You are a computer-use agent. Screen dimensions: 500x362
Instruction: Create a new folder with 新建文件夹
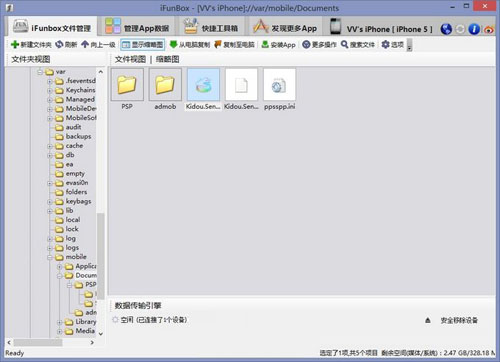coord(31,44)
